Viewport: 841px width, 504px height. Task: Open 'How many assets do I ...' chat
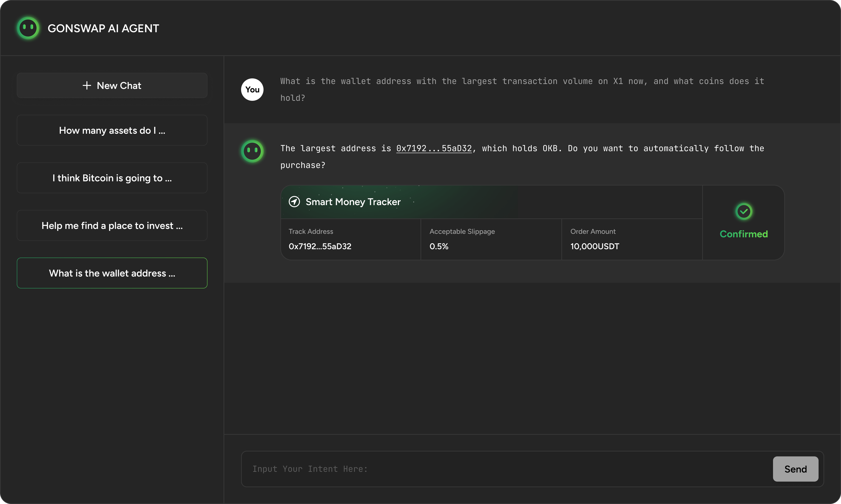coord(112,130)
